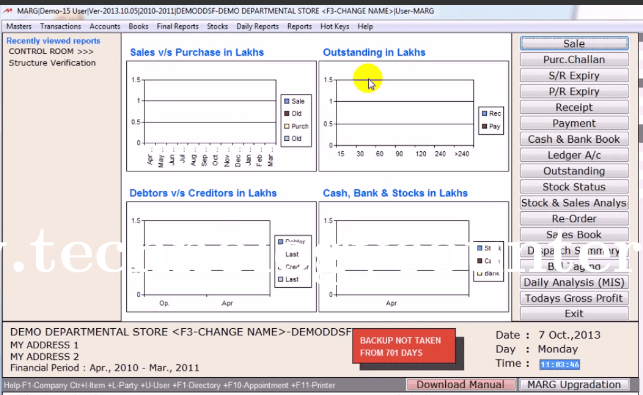Click the red backup not taken warning

(x=404, y=346)
